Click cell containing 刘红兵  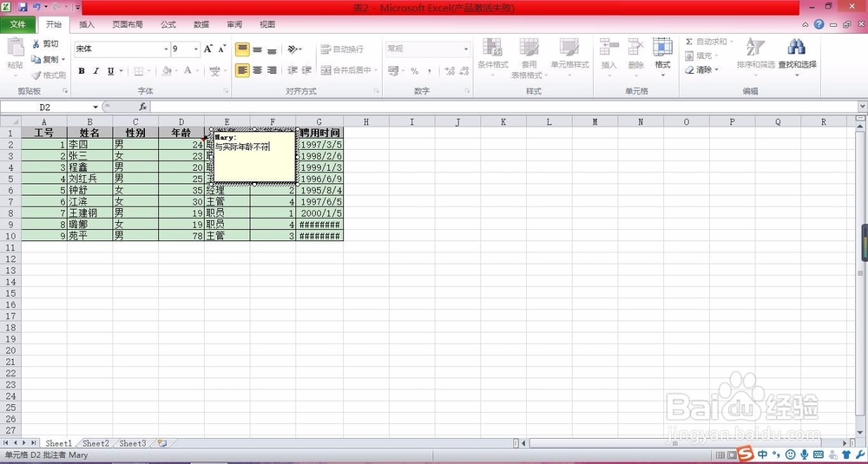89,179
